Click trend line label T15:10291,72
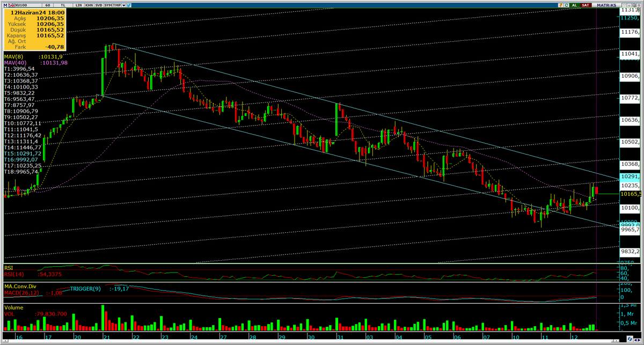Screen dimensions: 644x345 (23, 153)
